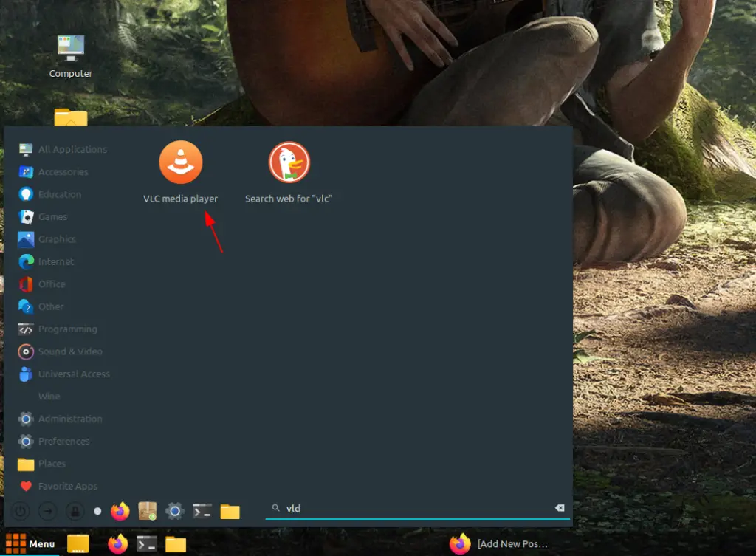This screenshot has height=556, width=756.
Task: Launch Terminal from the panel launcher
Action: pyautogui.click(x=147, y=544)
